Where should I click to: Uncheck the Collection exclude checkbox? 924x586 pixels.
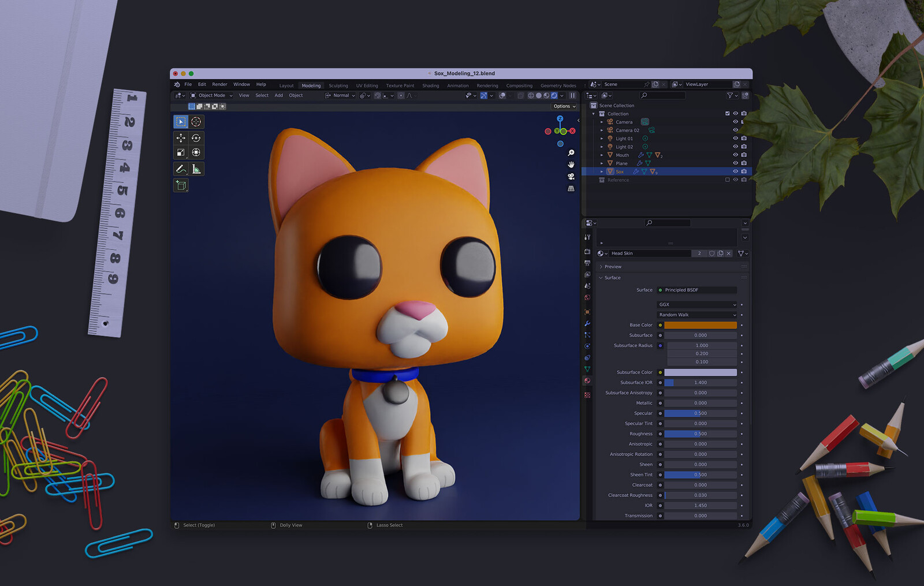[x=727, y=114]
